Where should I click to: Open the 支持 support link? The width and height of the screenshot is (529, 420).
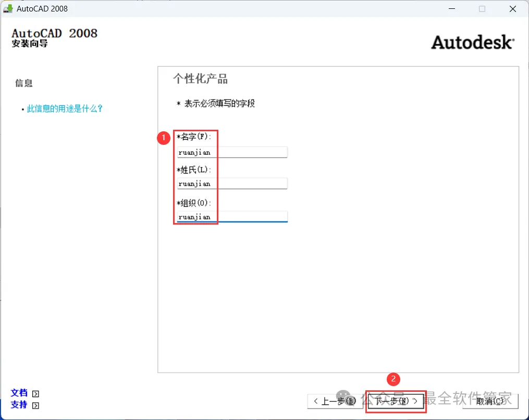pyautogui.click(x=19, y=404)
